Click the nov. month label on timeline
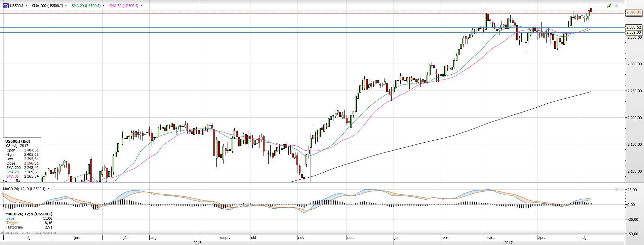The width and height of the screenshot is (644, 245). [301, 238]
